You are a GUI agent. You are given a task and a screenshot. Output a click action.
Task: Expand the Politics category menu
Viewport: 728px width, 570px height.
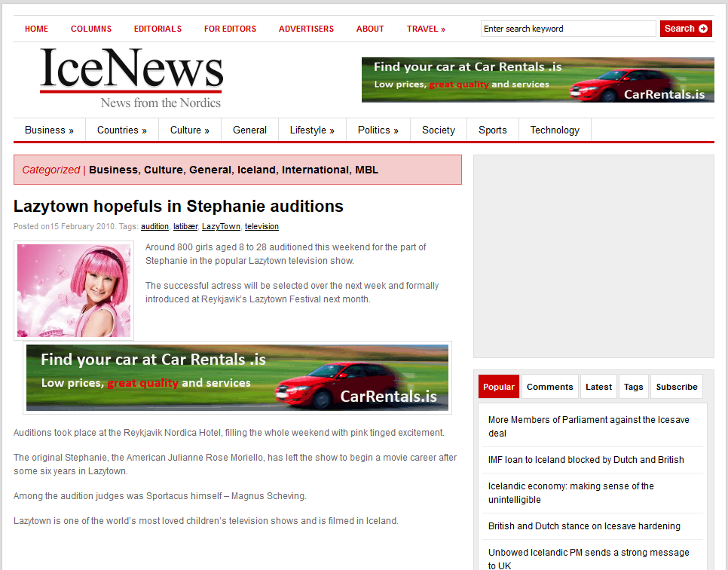click(378, 130)
